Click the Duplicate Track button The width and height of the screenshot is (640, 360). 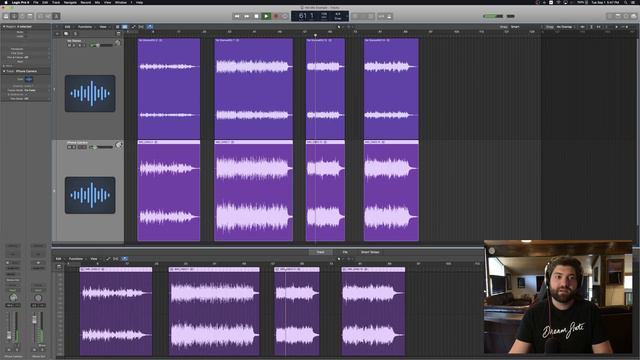66,33
